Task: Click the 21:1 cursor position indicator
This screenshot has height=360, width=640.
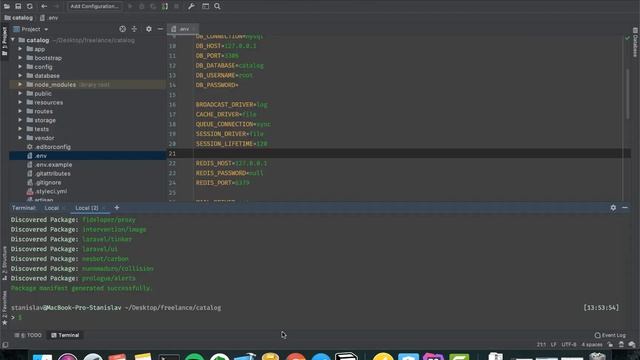Action: coord(541,344)
